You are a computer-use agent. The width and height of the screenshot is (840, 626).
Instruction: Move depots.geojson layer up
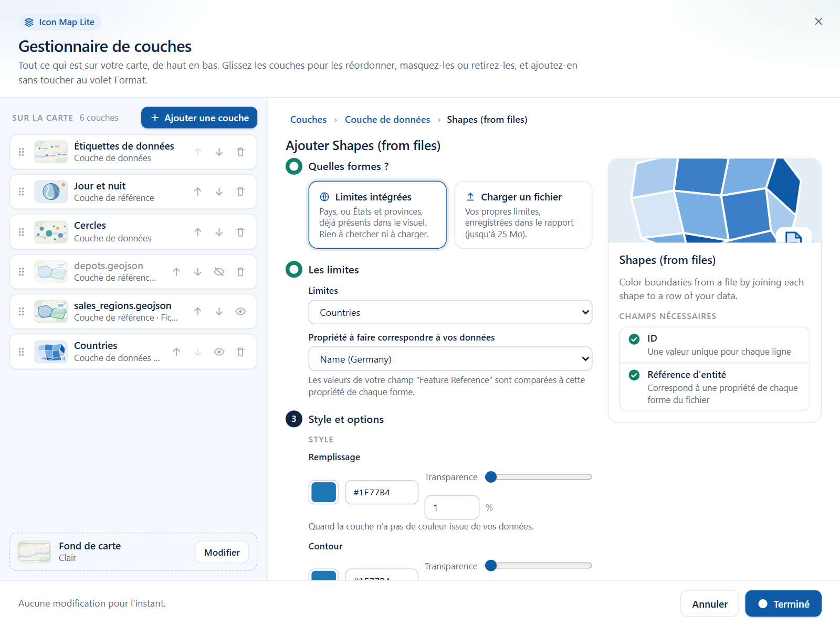(x=176, y=272)
